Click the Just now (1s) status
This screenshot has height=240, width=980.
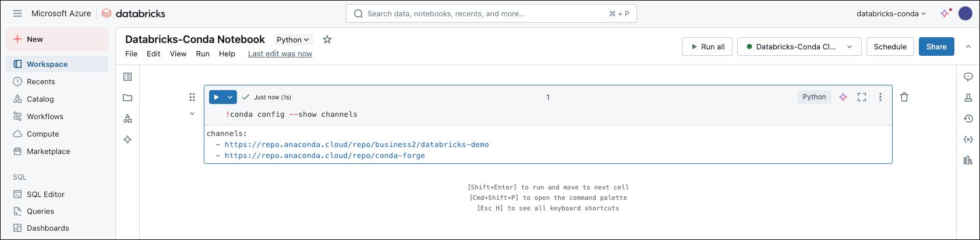pos(273,97)
